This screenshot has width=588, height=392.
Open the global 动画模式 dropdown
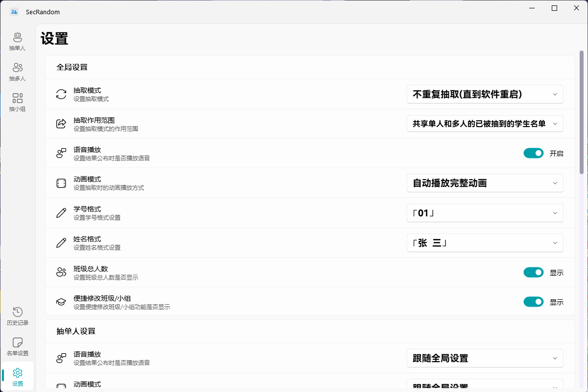[485, 183]
